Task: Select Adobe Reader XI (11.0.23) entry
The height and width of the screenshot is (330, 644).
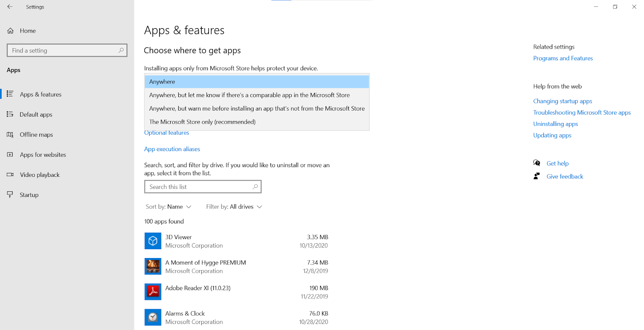Action: (x=237, y=292)
